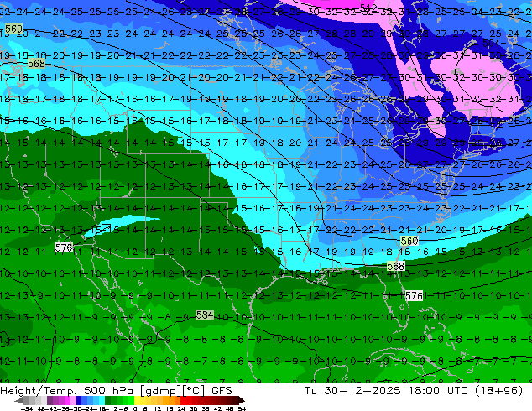Click the right dark-brown arrow end of legend
This screenshot has height=411, width=532.
(241, 400)
